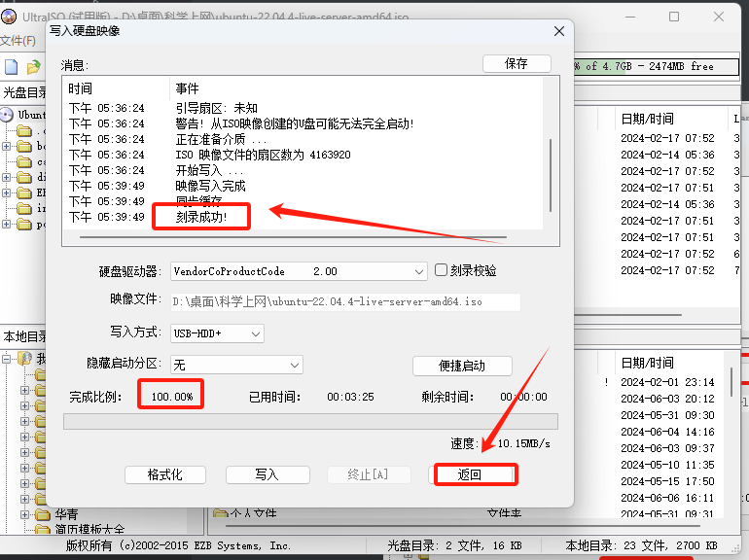This screenshot has height=560, width=749.
Task: Click the 事件 column header
Action: [x=187, y=88]
